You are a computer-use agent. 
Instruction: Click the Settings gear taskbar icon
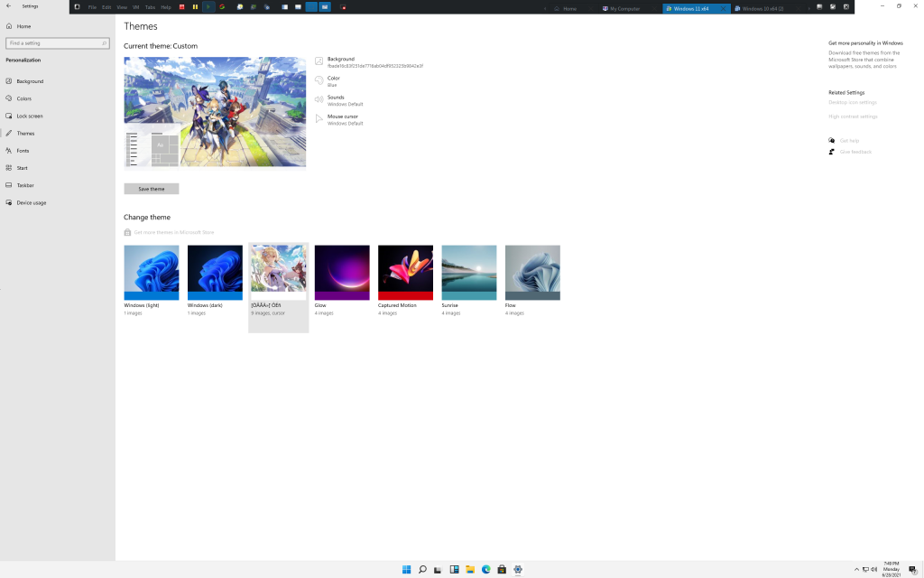click(518, 569)
